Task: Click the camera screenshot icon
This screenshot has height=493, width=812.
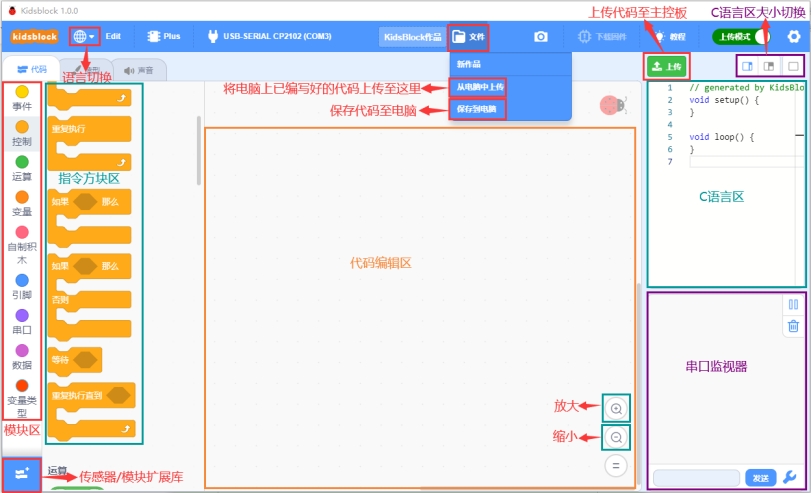Action: pos(541,37)
